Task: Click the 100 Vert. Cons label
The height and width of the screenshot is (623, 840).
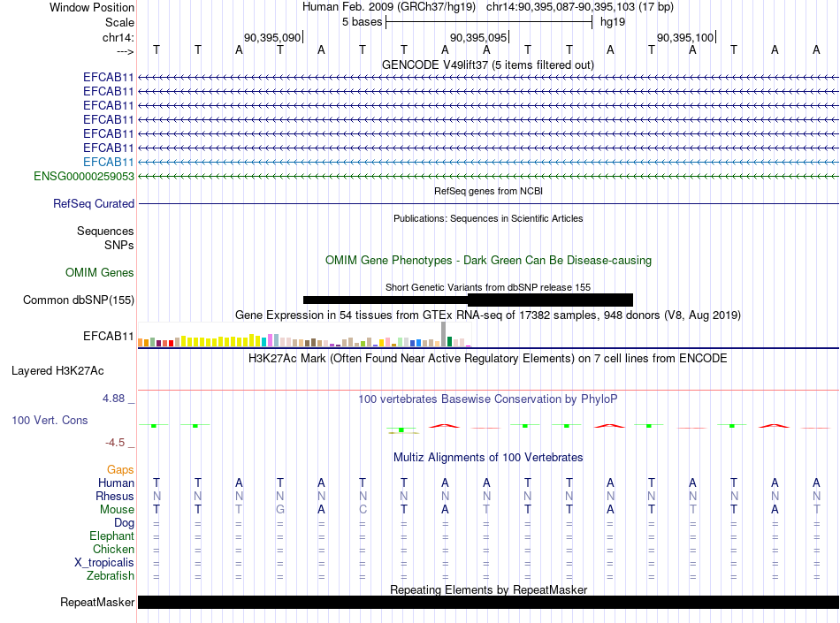Action: point(50,420)
